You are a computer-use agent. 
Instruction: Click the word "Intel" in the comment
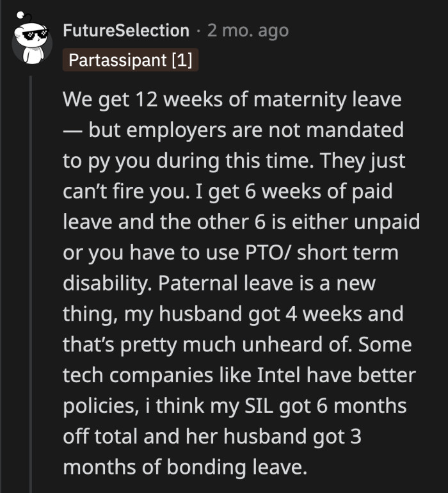(283, 374)
